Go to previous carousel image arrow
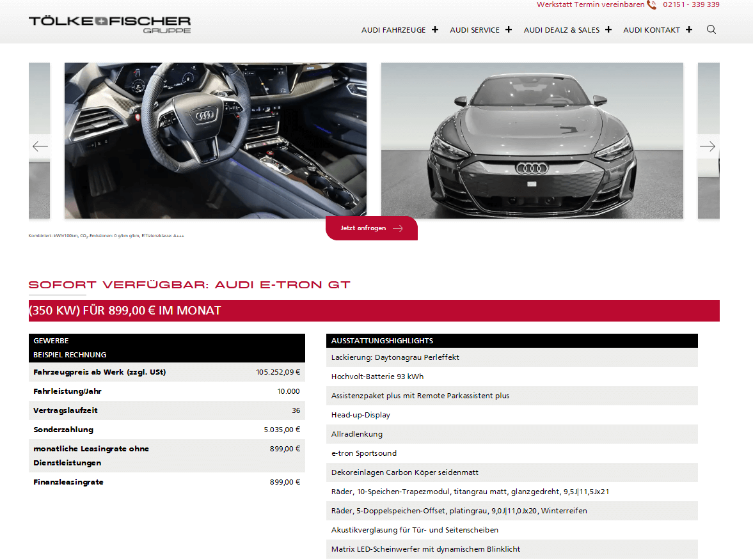This screenshot has width=753, height=560. coord(40,146)
